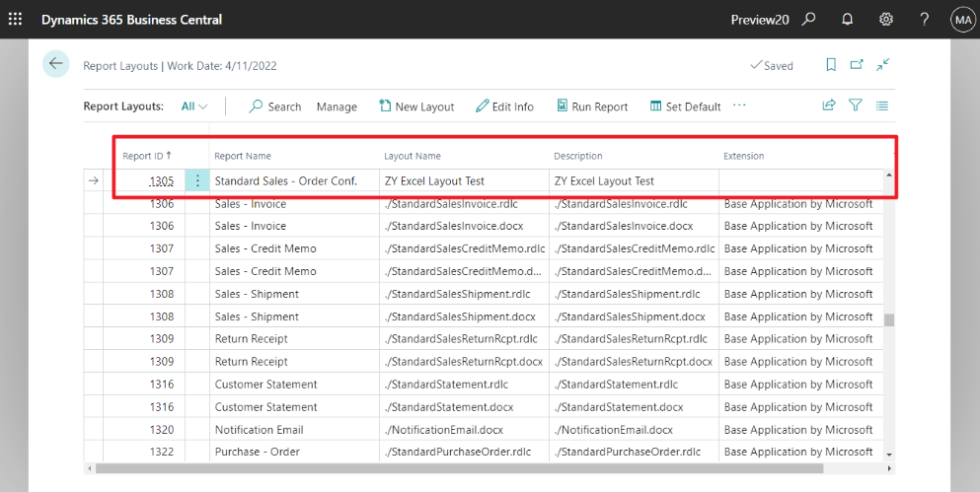The image size is (980, 492).
Task: Open the MA user account avatar
Action: click(x=962, y=20)
